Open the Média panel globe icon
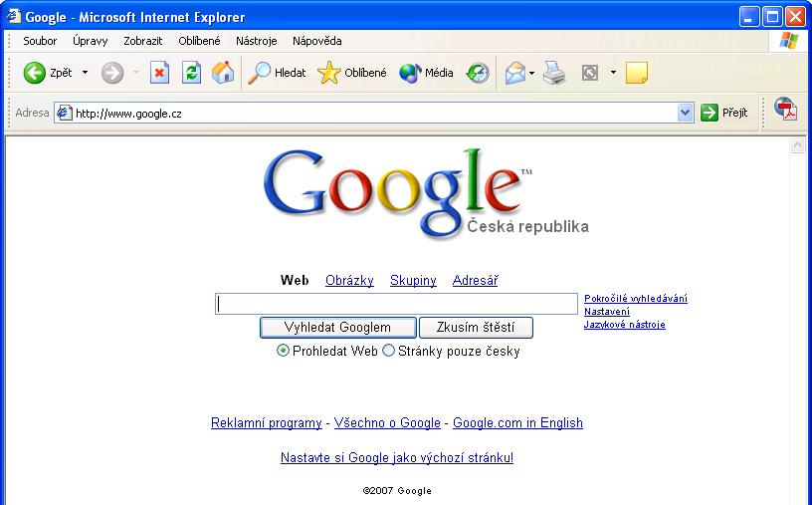 (426, 73)
